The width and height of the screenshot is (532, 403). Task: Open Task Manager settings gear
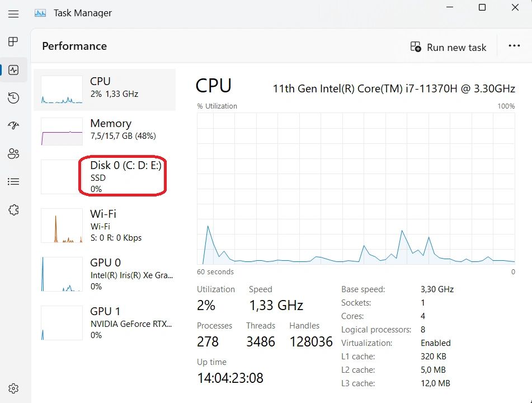pyautogui.click(x=13, y=388)
